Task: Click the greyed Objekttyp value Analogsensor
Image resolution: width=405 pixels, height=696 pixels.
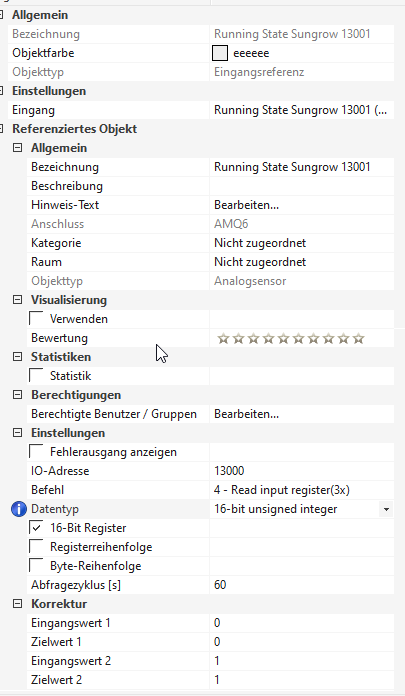Action: (250, 281)
